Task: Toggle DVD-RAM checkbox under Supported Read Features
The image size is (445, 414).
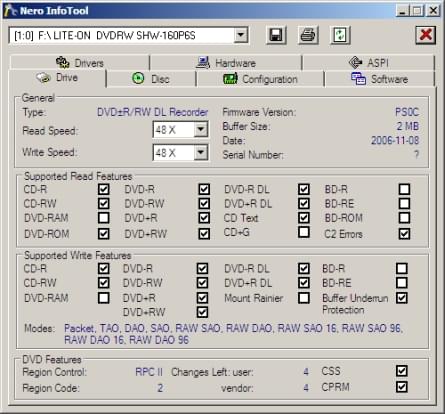Action: (104, 218)
